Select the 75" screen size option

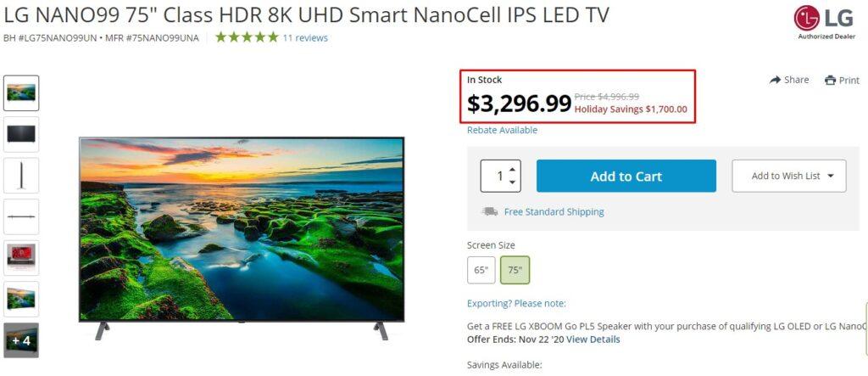click(515, 270)
